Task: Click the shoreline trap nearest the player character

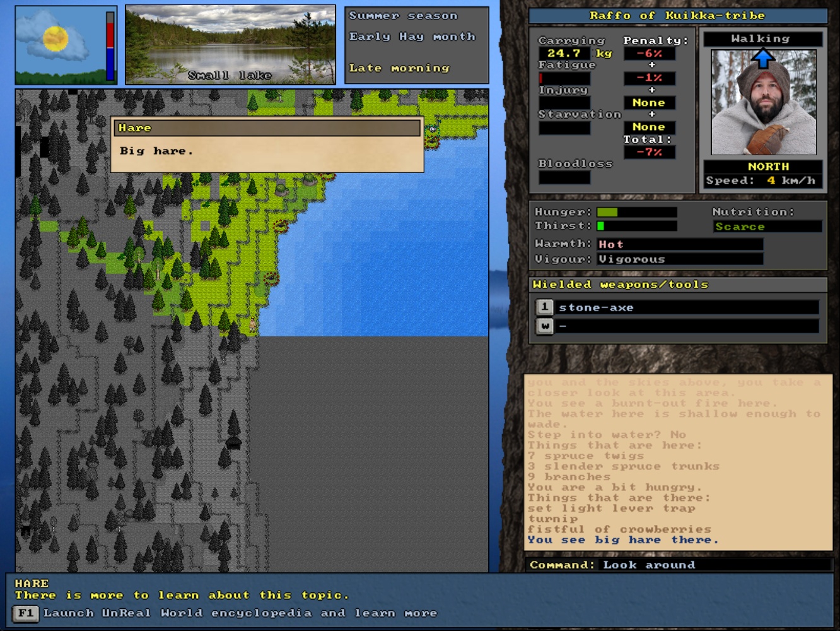Action: click(x=271, y=278)
